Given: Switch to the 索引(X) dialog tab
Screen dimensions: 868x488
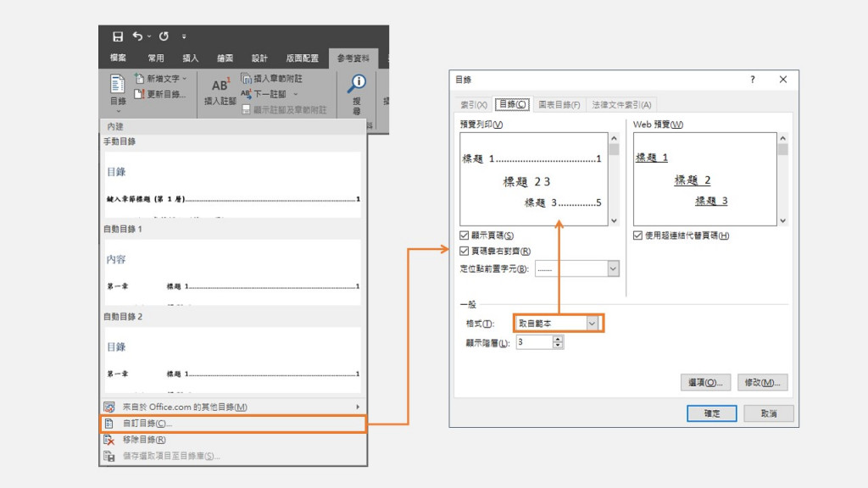Looking at the screenshot, I should tap(473, 104).
